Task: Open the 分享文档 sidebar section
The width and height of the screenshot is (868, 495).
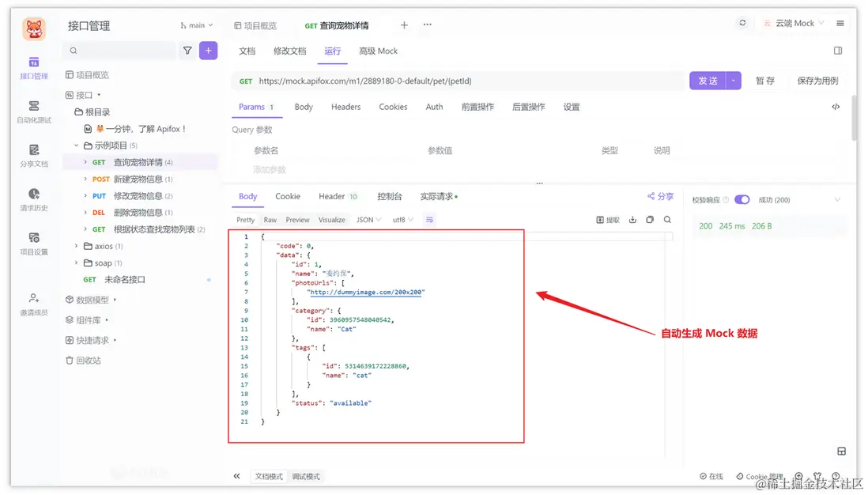Action: pos(34,156)
